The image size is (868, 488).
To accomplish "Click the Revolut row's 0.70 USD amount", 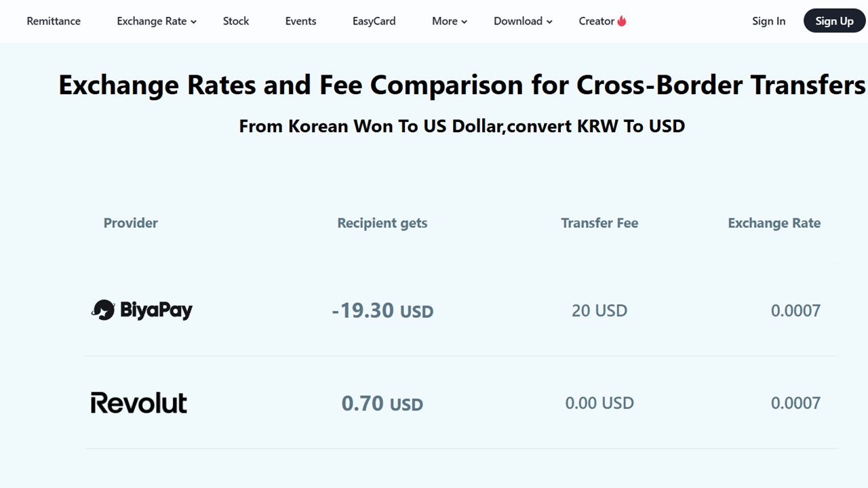I will coord(382,403).
